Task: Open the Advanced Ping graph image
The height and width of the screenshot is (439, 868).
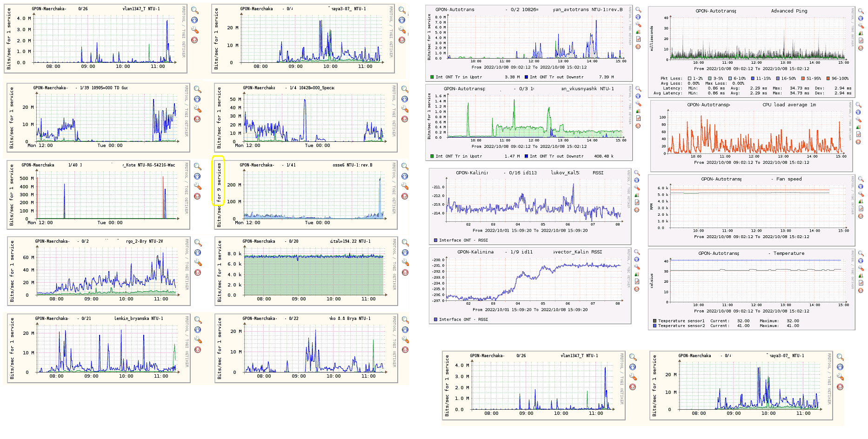Action: [751, 53]
